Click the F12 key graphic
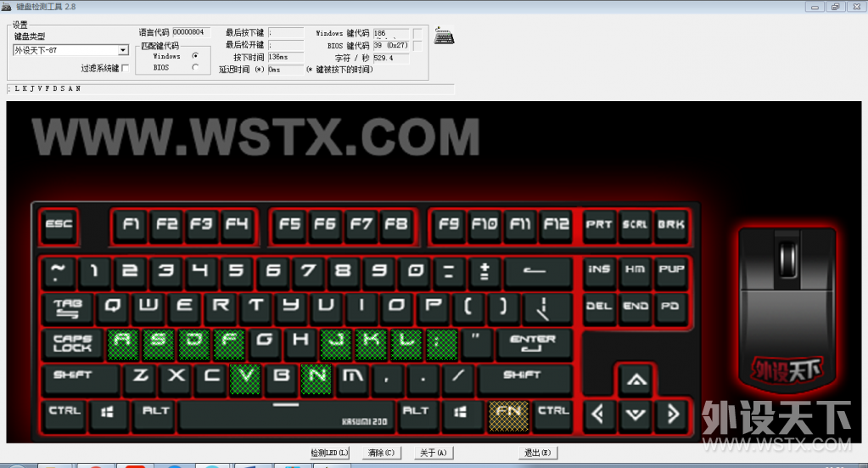The height and width of the screenshot is (468, 868). [x=556, y=225]
